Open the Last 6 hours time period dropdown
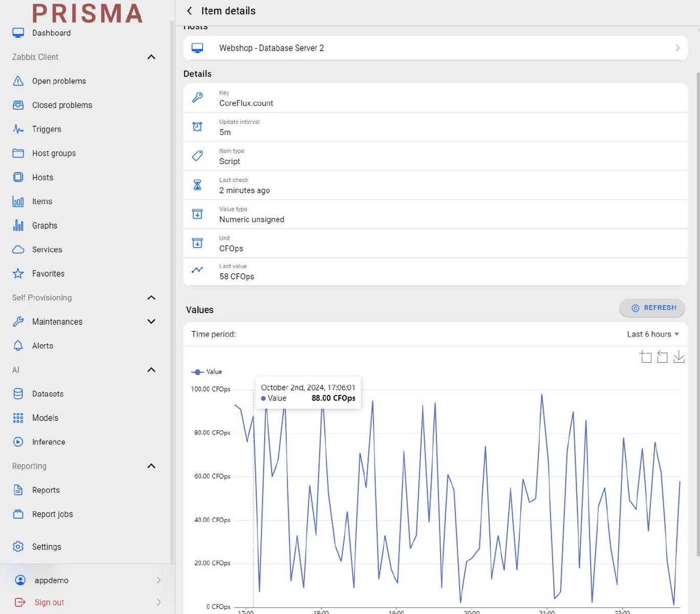This screenshot has width=700, height=614. click(x=653, y=334)
